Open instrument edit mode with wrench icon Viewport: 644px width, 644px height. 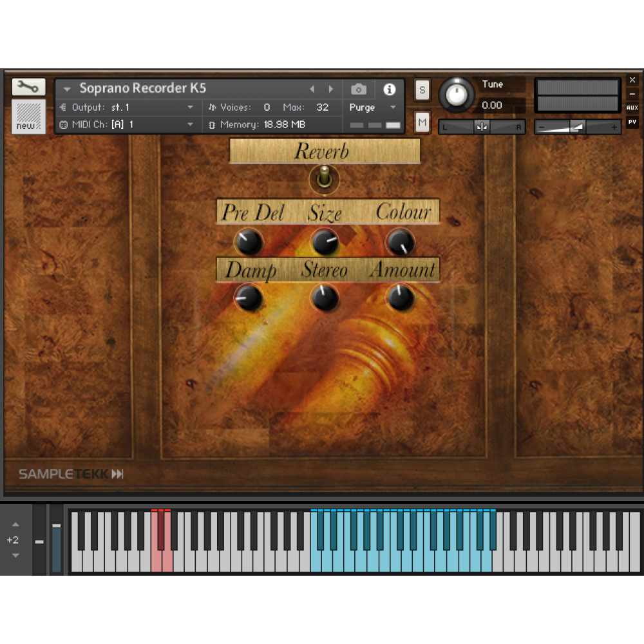(x=28, y=87)
